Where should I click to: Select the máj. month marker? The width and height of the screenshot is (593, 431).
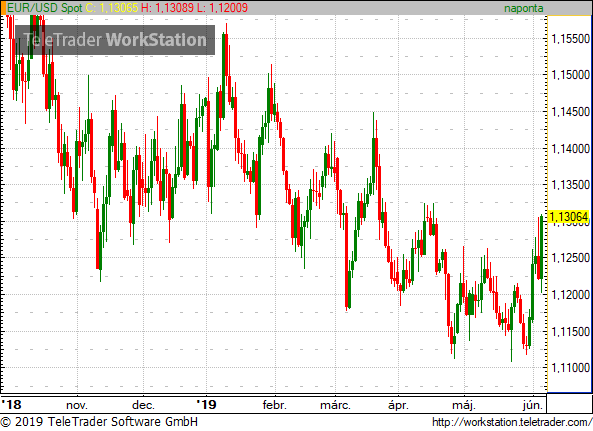tap(464, 405)
